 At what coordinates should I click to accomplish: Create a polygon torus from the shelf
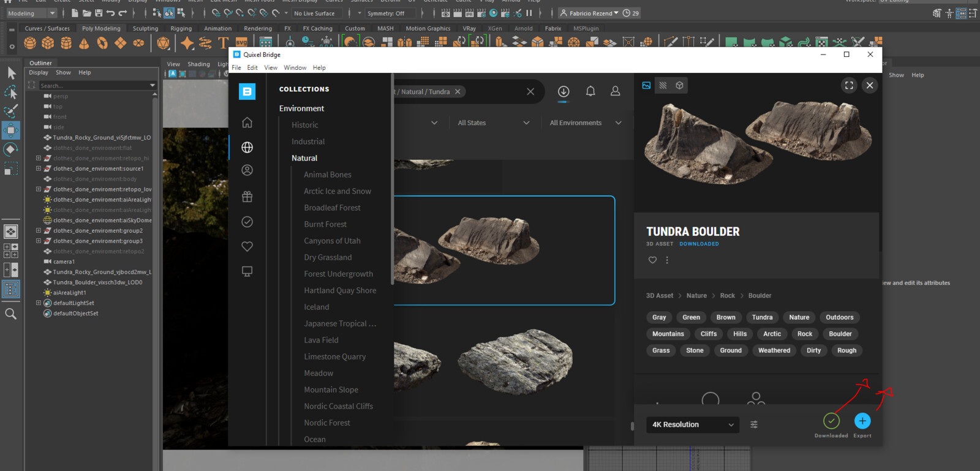point(102,43)
